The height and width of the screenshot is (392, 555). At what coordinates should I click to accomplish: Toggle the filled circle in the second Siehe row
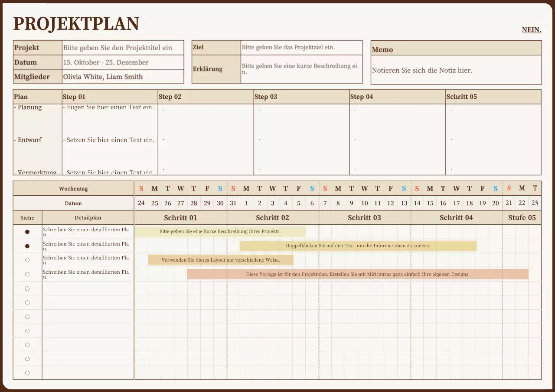click(27, 246)
